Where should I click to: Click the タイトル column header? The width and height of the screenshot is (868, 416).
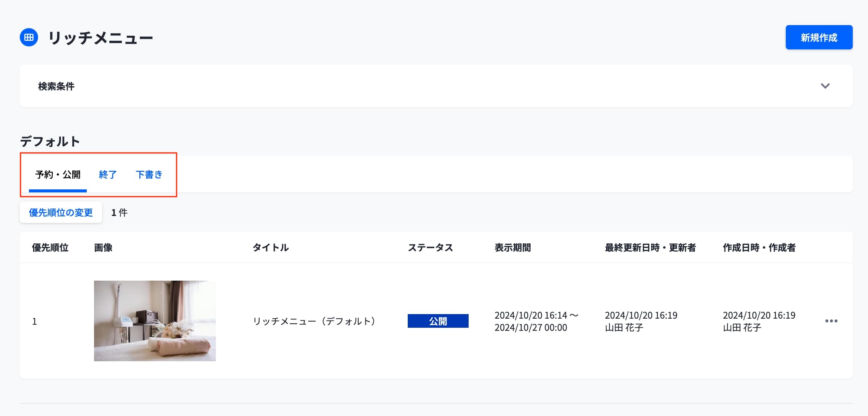tap(271, 248)
